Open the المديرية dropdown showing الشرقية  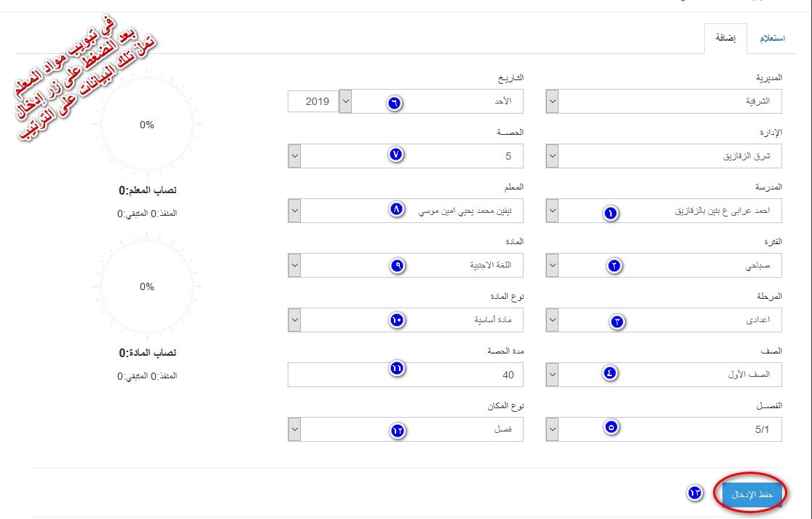(x=664, y=101)
